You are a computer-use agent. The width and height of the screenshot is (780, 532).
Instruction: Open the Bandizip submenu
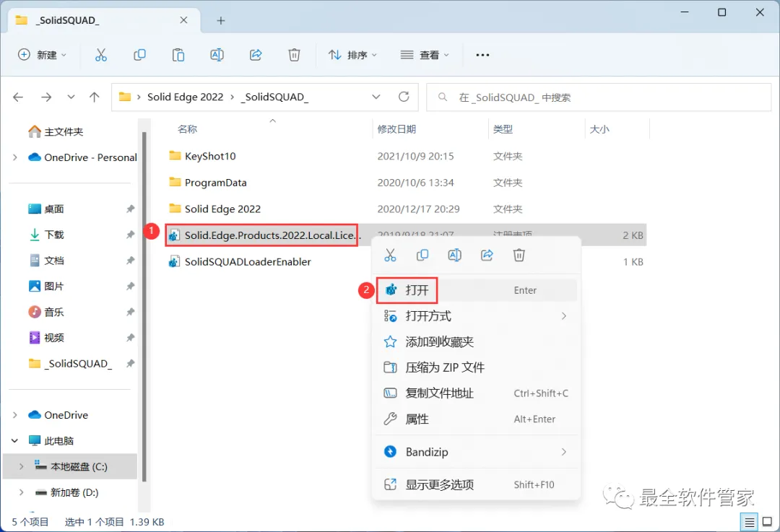tap(477, 451)
